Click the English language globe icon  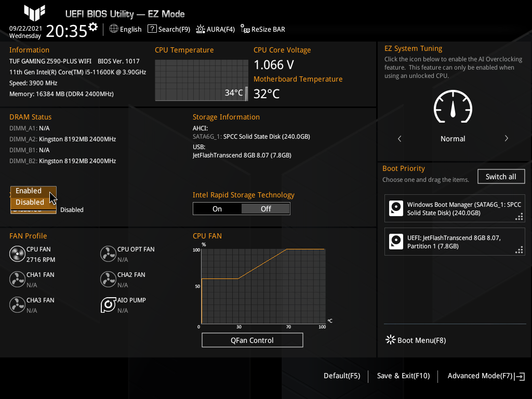(114, 29)
